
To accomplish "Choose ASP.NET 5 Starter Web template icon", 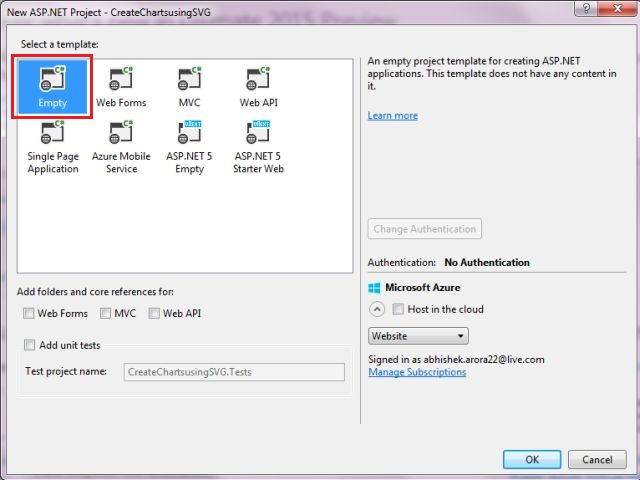I will coord(258,132).
